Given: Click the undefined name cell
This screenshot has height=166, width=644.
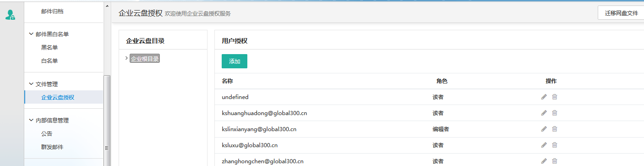Looking at the screenshot, I should (235, 97).
